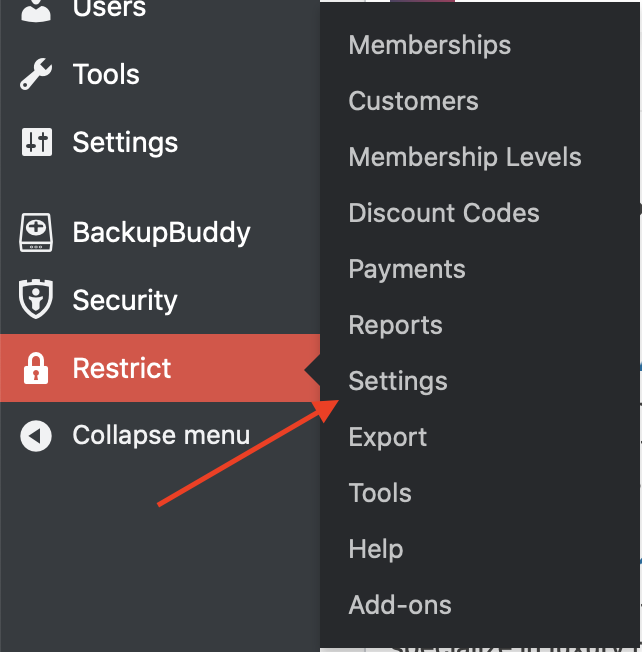Open Settings in the Restrict submenu
The image size is (642, 652).
pyautogui.click(x=398, y=381)
